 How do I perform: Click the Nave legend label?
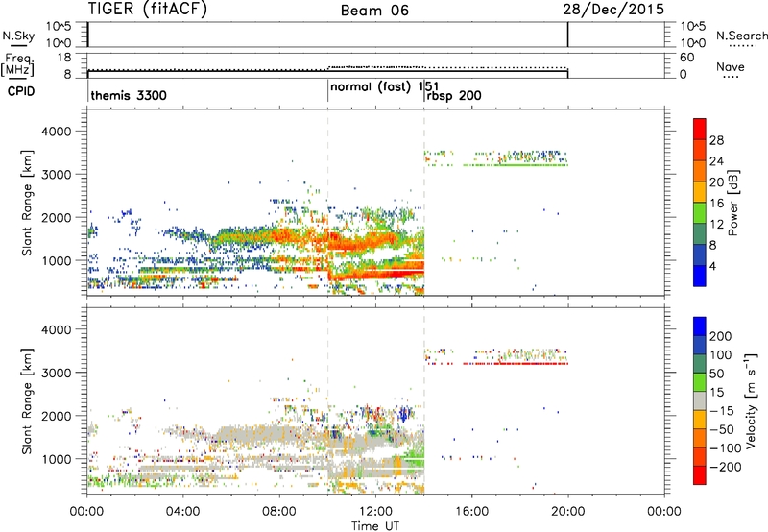coord(731,66)
